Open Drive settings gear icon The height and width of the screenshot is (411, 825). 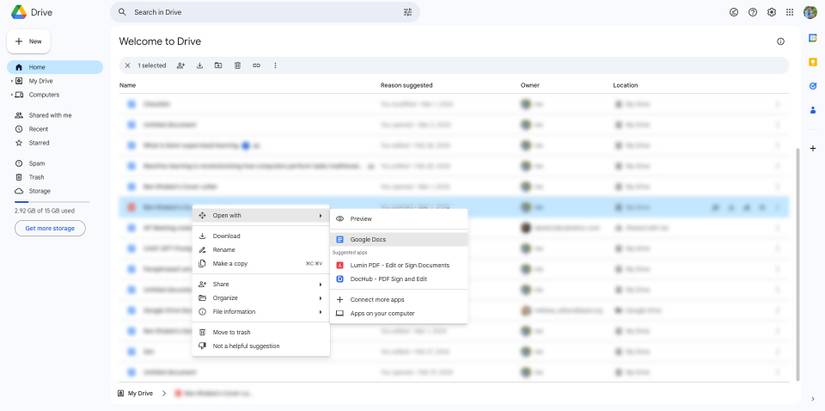pyautogui.click(x=771, y=13)
